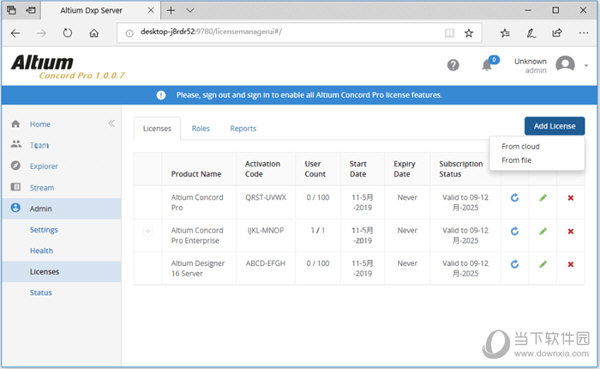
Task: Click the Admin person icon in sidebar
Action: (16, 207)
